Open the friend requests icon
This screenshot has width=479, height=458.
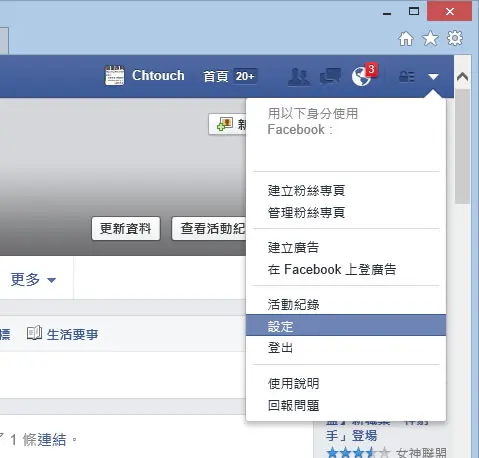[298, 77]
